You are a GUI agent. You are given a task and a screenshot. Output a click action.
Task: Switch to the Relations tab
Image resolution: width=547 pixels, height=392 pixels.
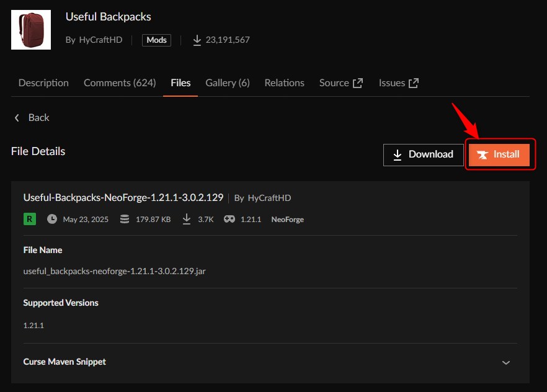(284, 82)
